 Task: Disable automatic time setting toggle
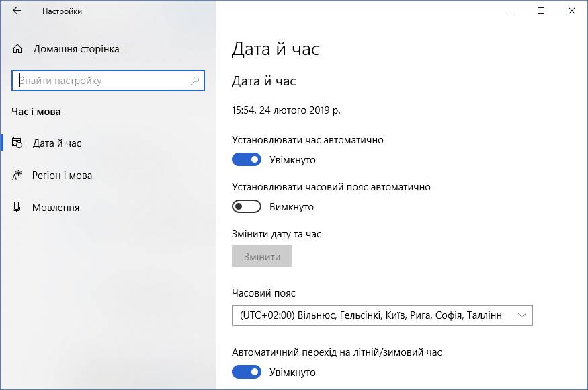pos(247,159)
